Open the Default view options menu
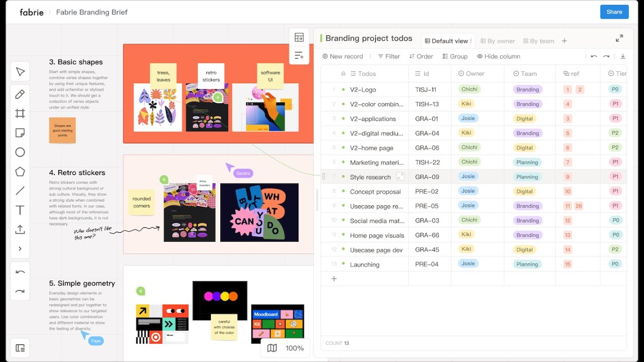The width and height of the screenshot is (644, 362). 471,41
